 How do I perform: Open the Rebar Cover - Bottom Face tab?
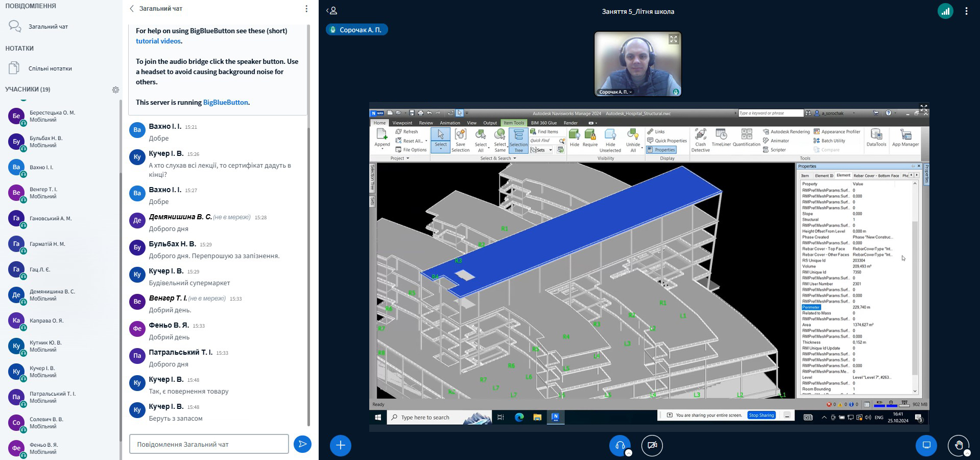point(876,176)
